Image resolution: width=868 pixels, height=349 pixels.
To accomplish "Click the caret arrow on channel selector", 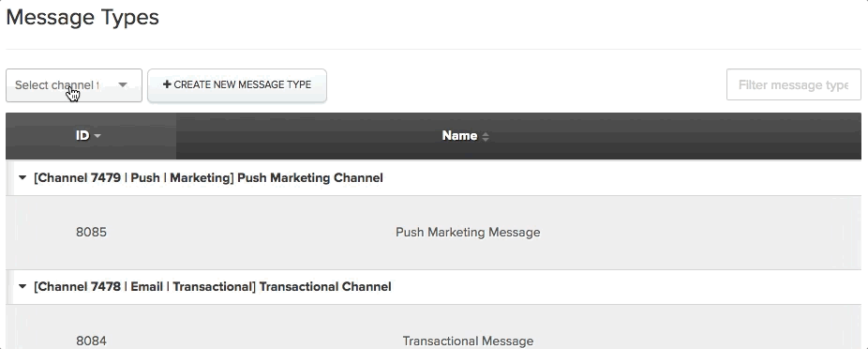I will click(x=123, y=85).
